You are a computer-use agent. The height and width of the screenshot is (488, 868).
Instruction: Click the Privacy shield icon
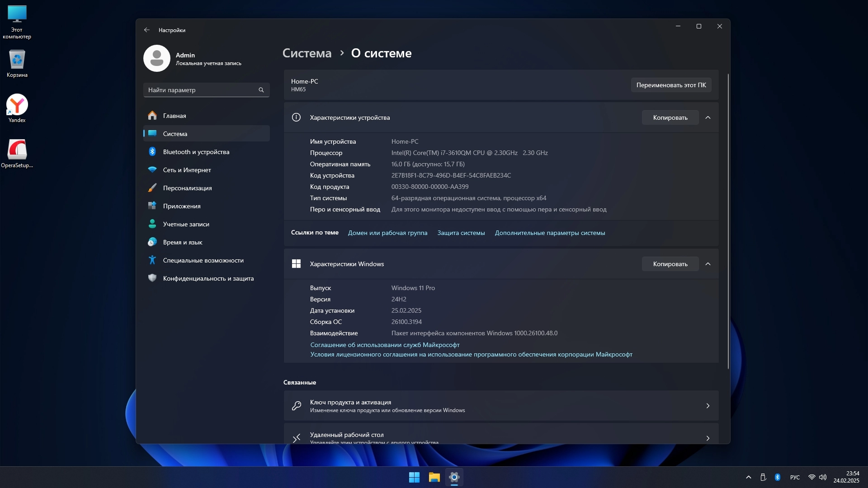tap(152, 278)
